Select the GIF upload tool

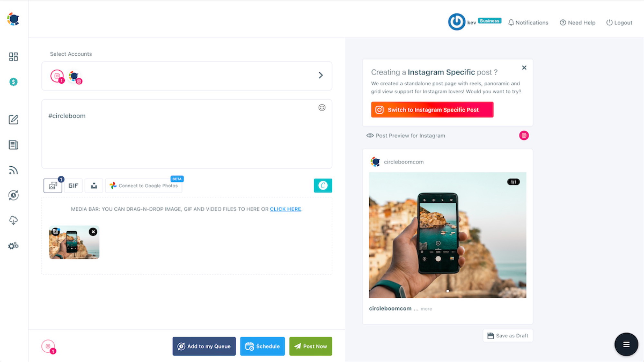point(73,186)
